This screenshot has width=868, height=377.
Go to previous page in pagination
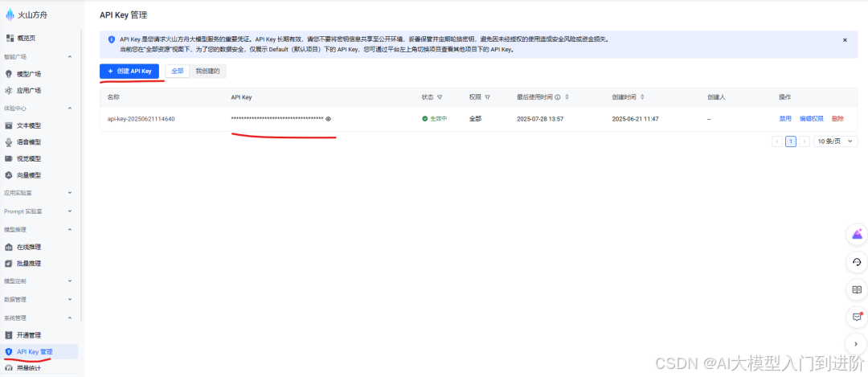click(x=776, y=141)
